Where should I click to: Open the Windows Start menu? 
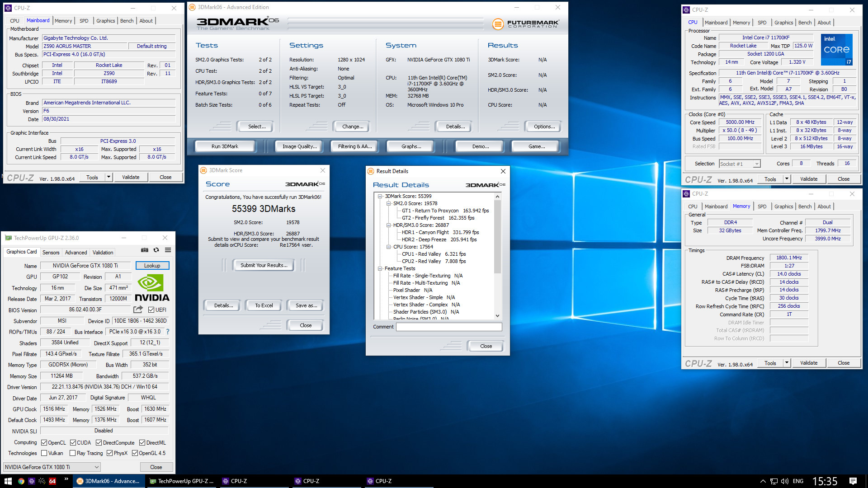(x=8, y=481)
